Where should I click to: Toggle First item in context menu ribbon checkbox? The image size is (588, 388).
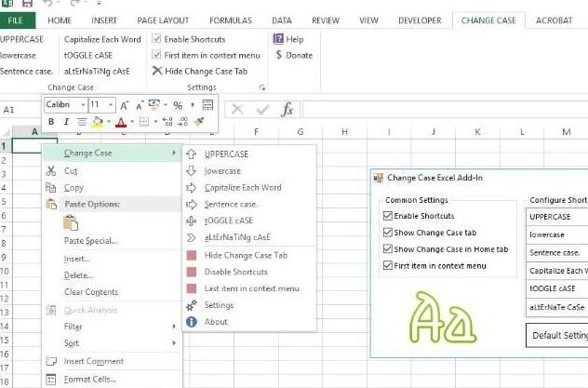tap(156, 55)
